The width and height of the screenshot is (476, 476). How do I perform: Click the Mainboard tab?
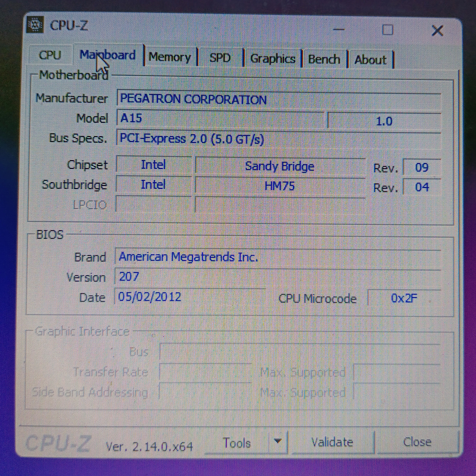coord(108,55)
